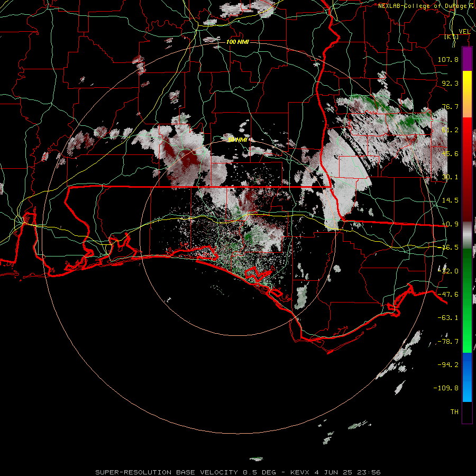Select the -0.9 velocity scale value
476x476 pixels.
[450, 224]
